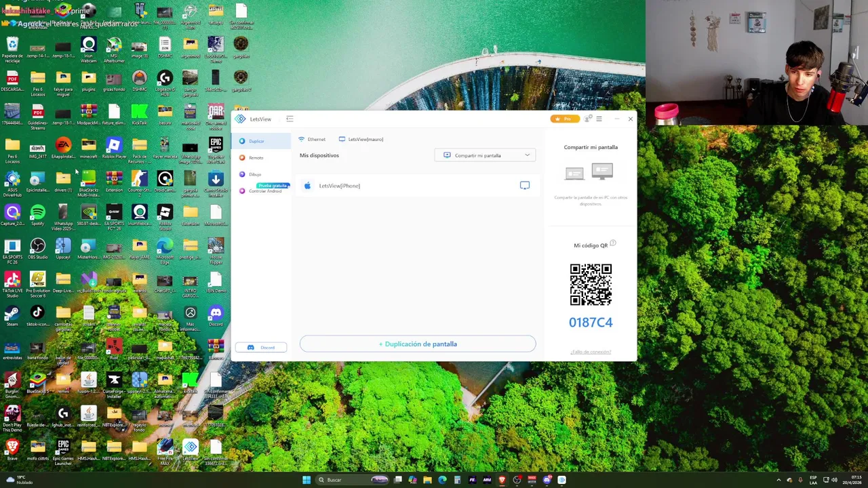Viewport: 868px width, 488px height.
Task: Open the plugins folder on the desktop
Action: pyautogui.click(x=89, y=81)
